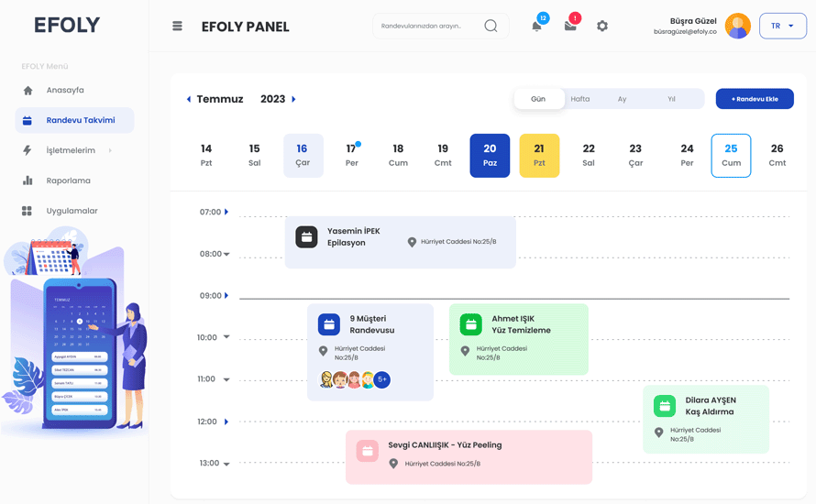The image size is (816, 504).
Task: Select day 25 Cum in calendar
Action: 730,155
